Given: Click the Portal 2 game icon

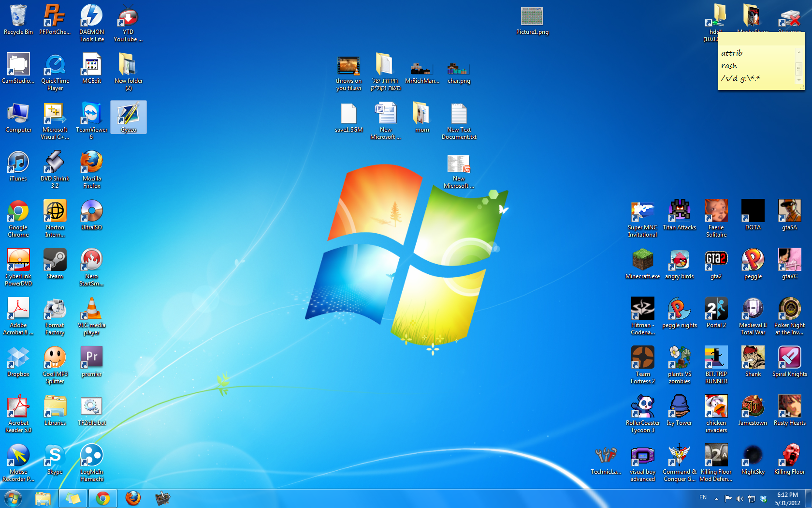Looking at the screenshot, I should [x=716, y=313].
